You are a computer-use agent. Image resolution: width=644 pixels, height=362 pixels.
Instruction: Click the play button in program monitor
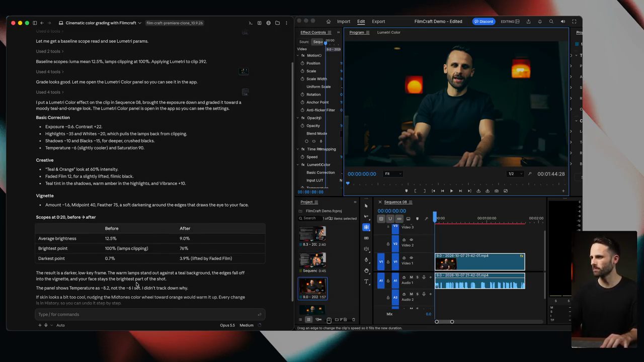coord(451,191)
